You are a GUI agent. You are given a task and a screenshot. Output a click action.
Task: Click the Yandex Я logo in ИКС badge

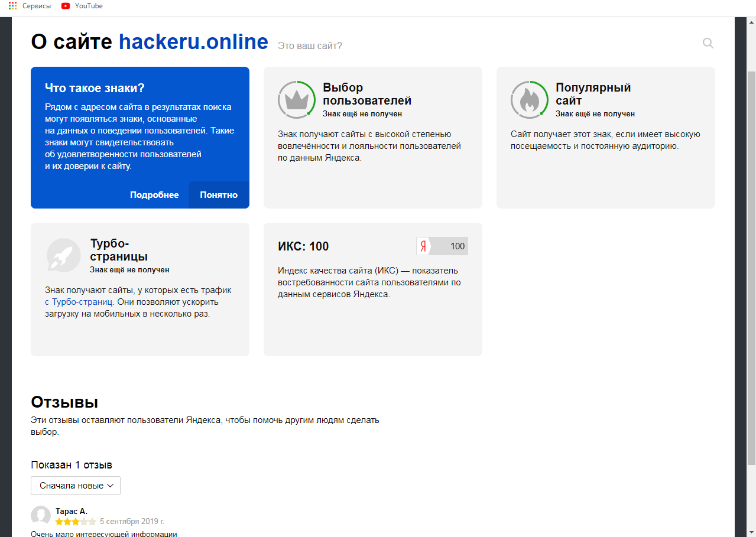pyautogui.click(x=423, y=246)
